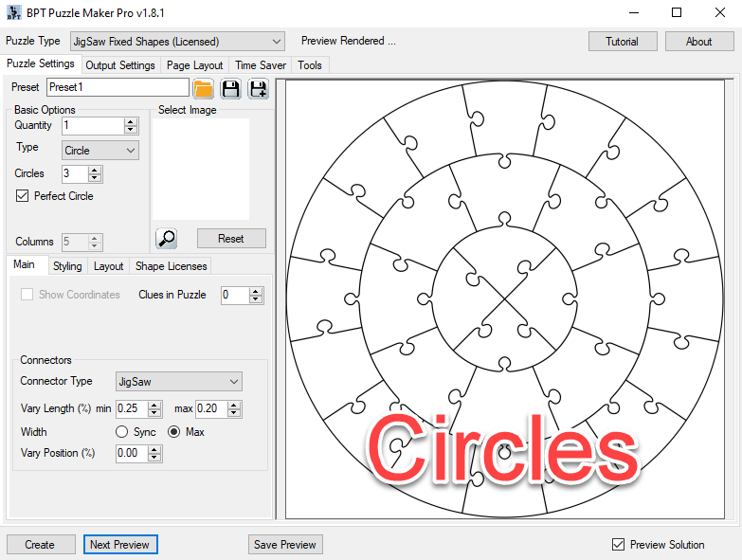This screenshot has height=560, width=742.
Task: Open the Puzzle Type dropdown
Action: point(176,42)
